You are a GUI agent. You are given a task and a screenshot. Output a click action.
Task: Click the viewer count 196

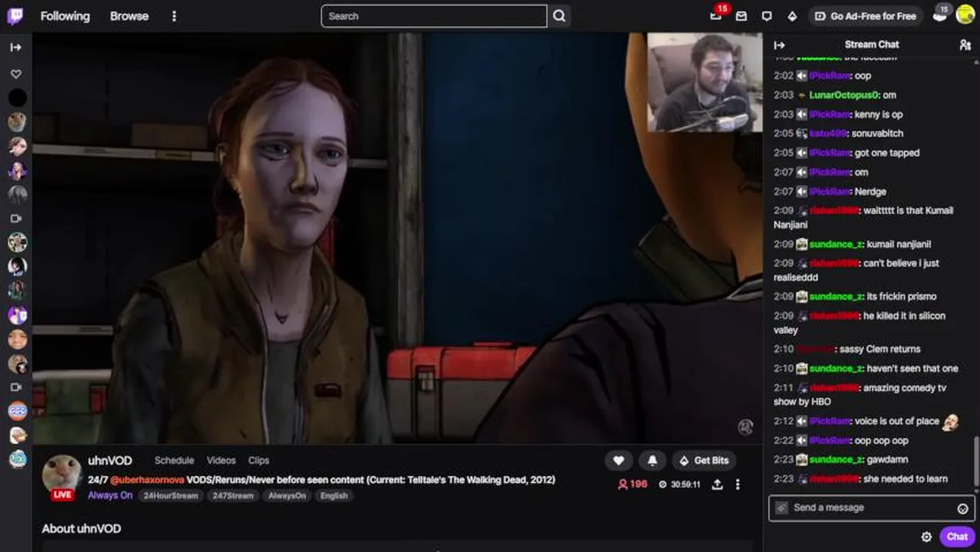pyautogui.click(x=633, y=485)
